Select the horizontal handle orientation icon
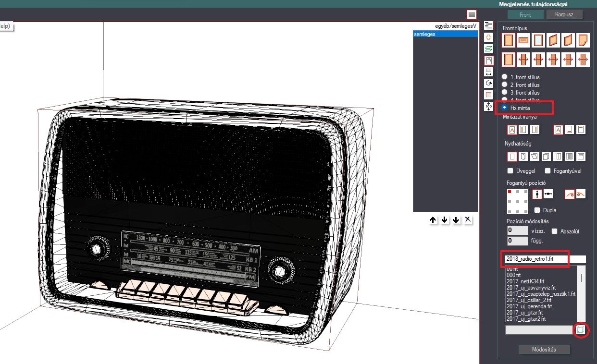This screenshot has width=597, height=364. pos(548,194)
